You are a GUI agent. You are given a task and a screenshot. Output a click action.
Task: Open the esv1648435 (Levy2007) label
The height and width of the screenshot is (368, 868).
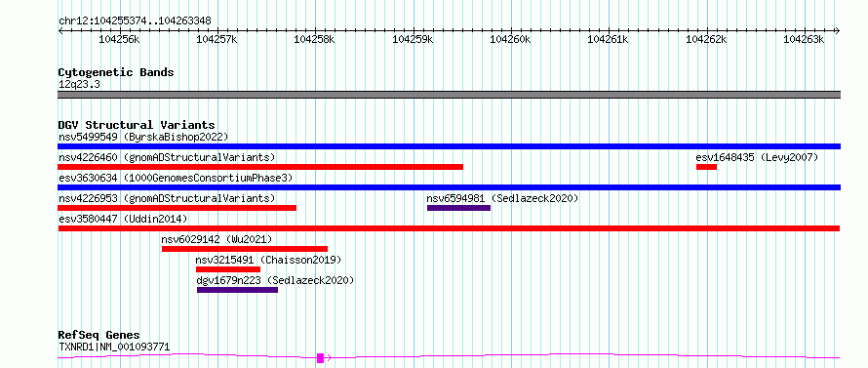757,157
